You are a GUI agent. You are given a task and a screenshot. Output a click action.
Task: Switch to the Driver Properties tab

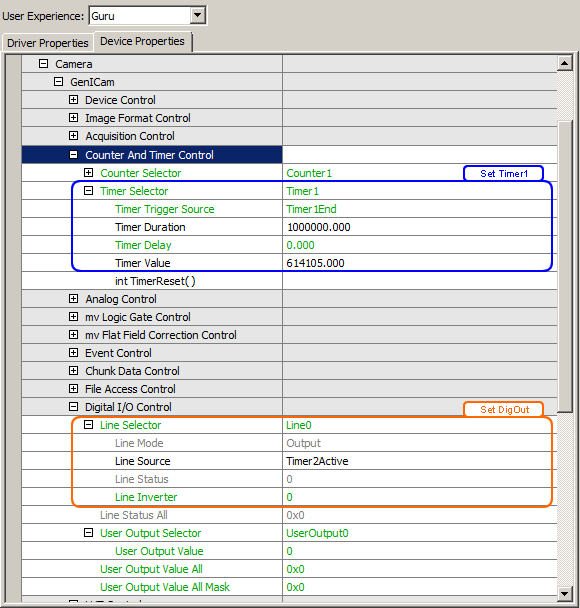point(47,43)
